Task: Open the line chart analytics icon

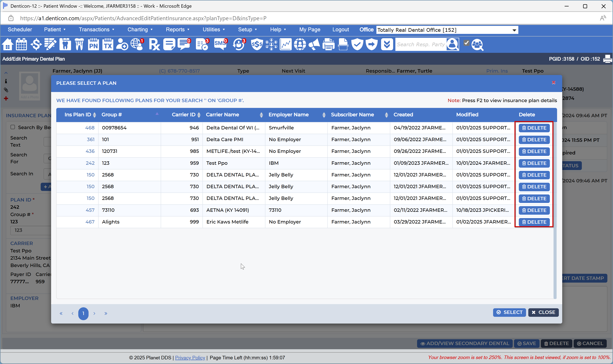Action: pos(285,44)
